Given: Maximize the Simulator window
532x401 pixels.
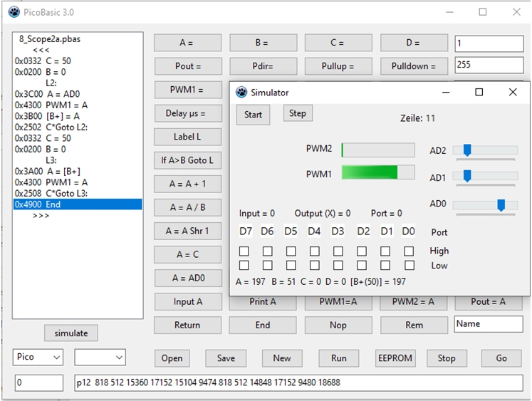Looking at the screenshot, I should 479,93.
